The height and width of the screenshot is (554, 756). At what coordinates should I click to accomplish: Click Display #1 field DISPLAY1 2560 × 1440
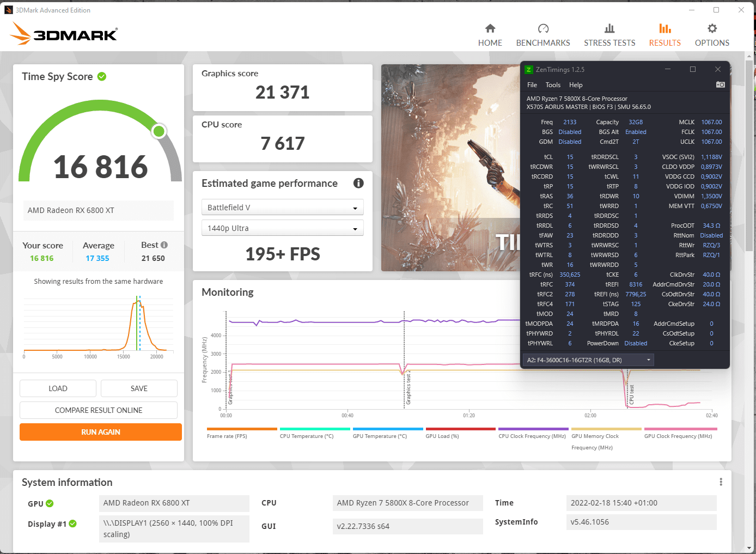tap(174, 528)
